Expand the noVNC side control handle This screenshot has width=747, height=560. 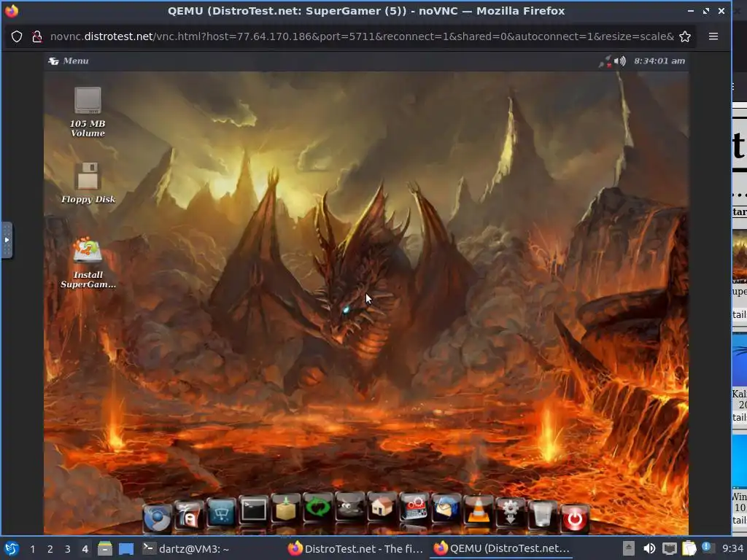(7, 240)
